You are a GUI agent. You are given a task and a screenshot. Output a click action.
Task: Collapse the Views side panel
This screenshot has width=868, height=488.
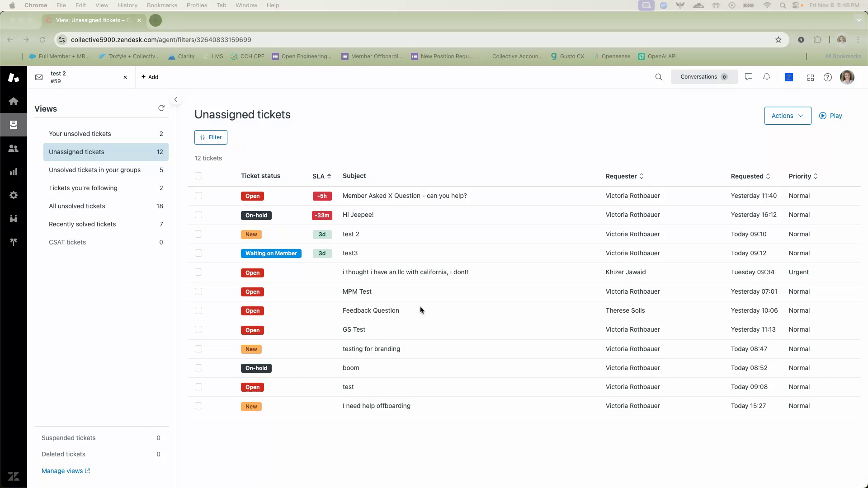click(x=176, y=99)
